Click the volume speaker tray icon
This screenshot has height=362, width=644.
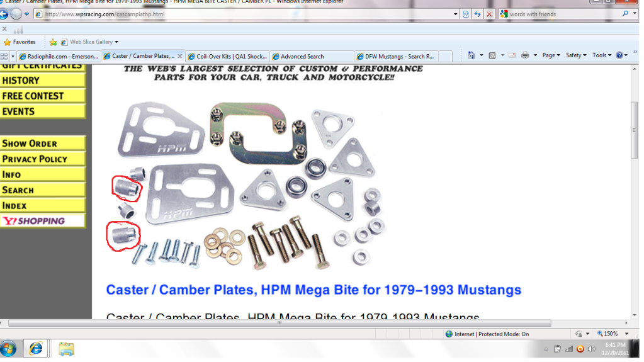591,349
